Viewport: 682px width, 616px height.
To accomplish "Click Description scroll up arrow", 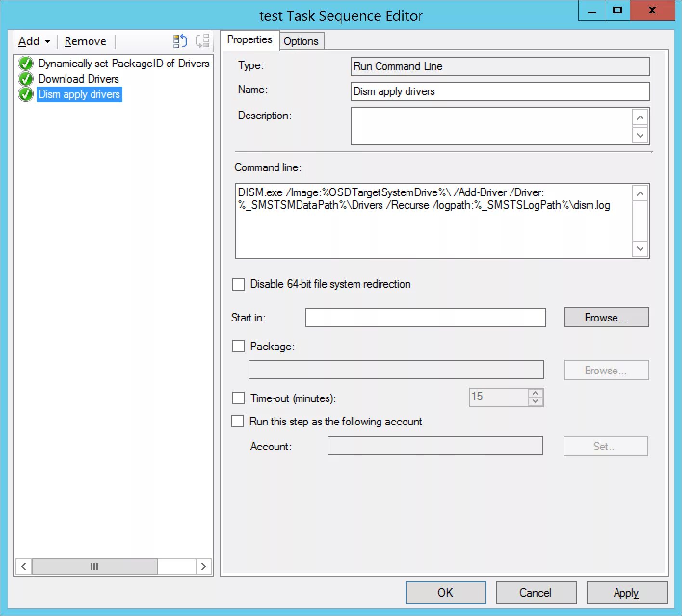I will 640,118.
